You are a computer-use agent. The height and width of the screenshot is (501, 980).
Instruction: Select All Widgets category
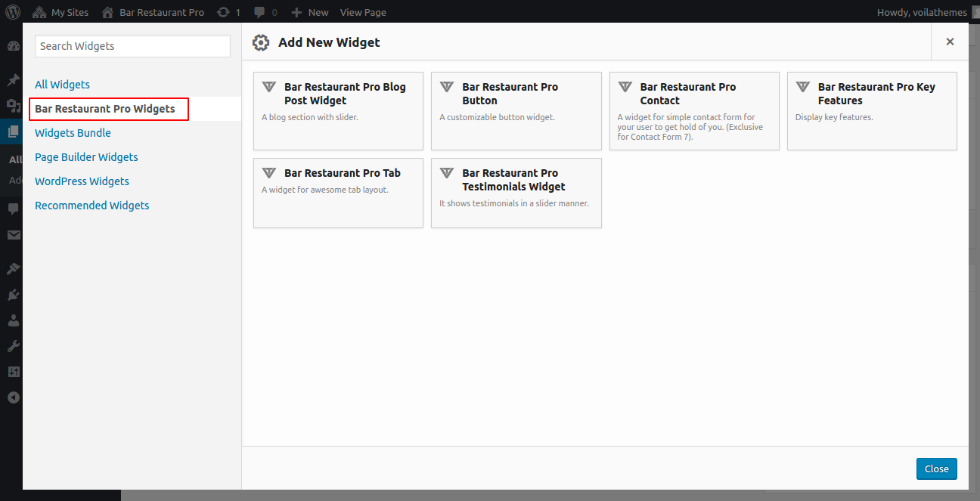pyautogui.click(x=62, y=85)
